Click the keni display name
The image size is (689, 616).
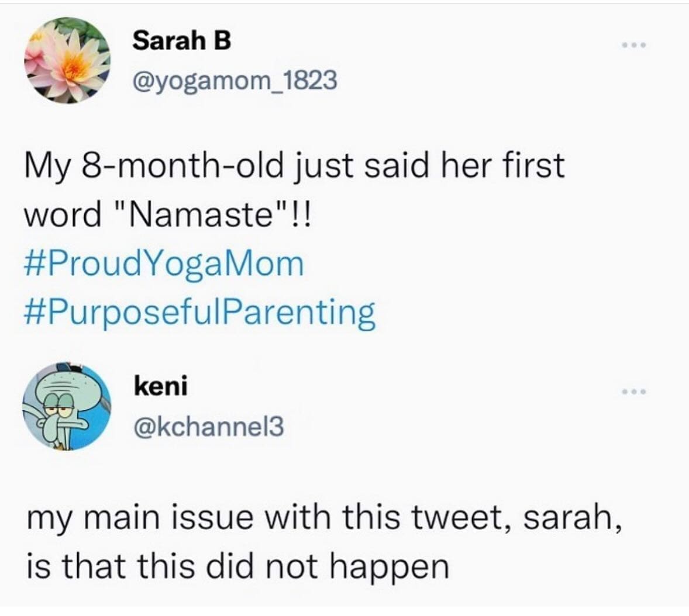click(161, 386)
